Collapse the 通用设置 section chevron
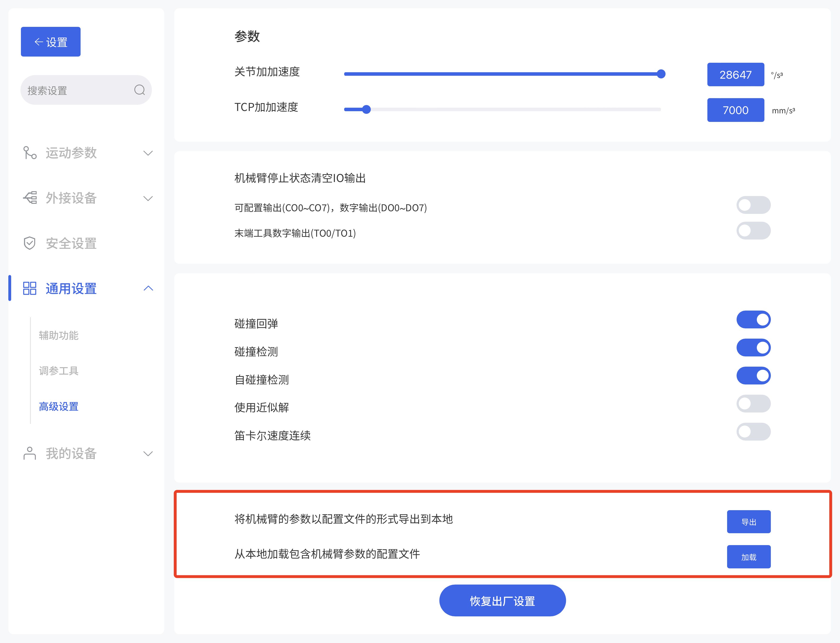The height and width of the screenshot is (643, 840). pos(149,288)
